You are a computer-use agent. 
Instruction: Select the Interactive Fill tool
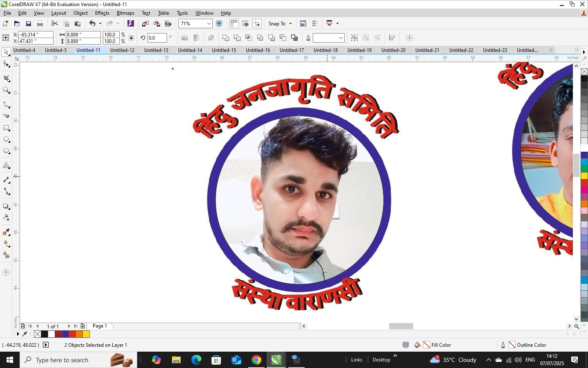pos(6,244)
